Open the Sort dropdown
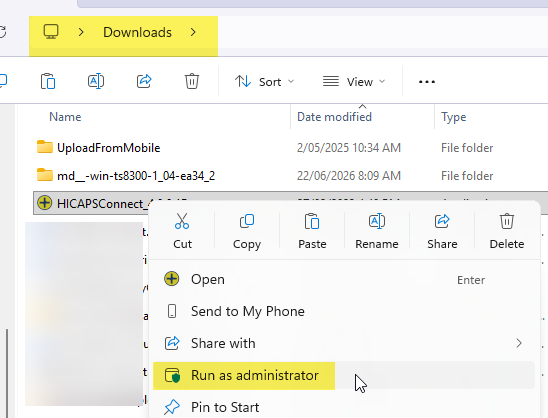 264,82
